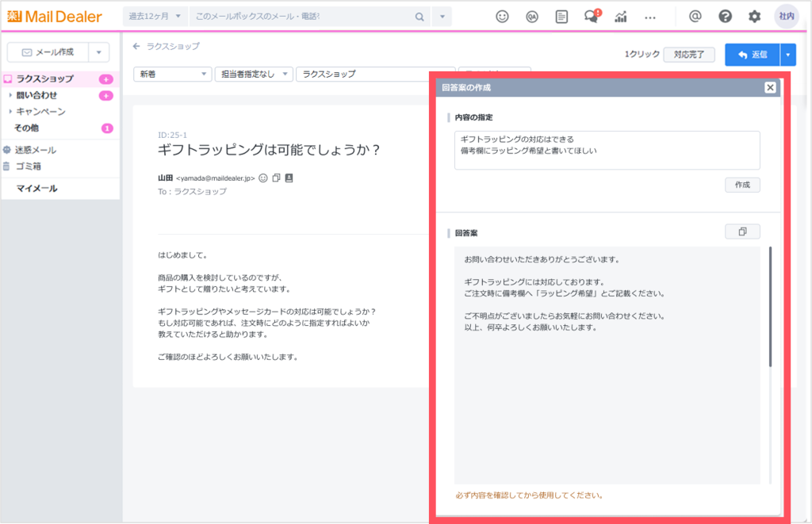Viewport: 812px width, 524px height.
Task: Expand the キャンペーン folder tree item
Action: tap(10, 112)
